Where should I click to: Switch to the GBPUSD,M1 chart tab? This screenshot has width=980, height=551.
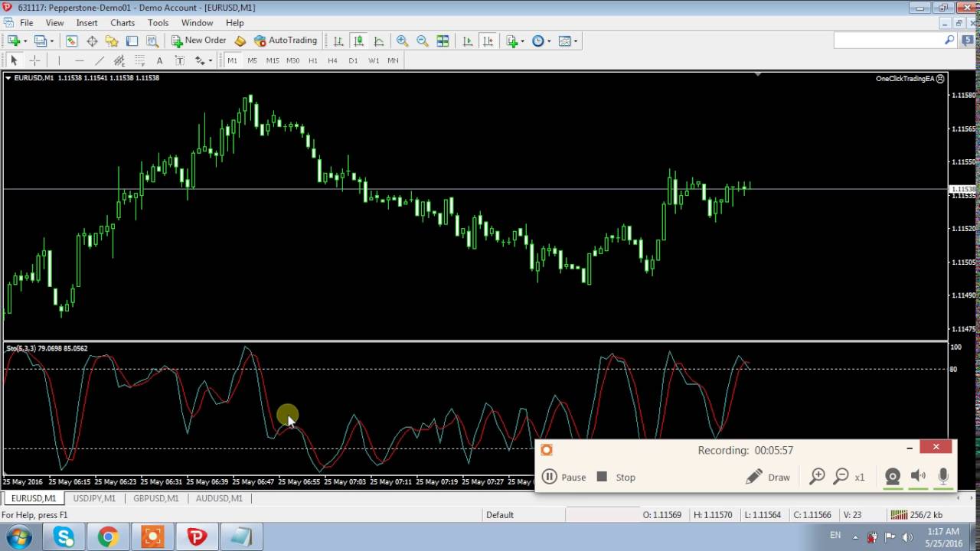156,498
